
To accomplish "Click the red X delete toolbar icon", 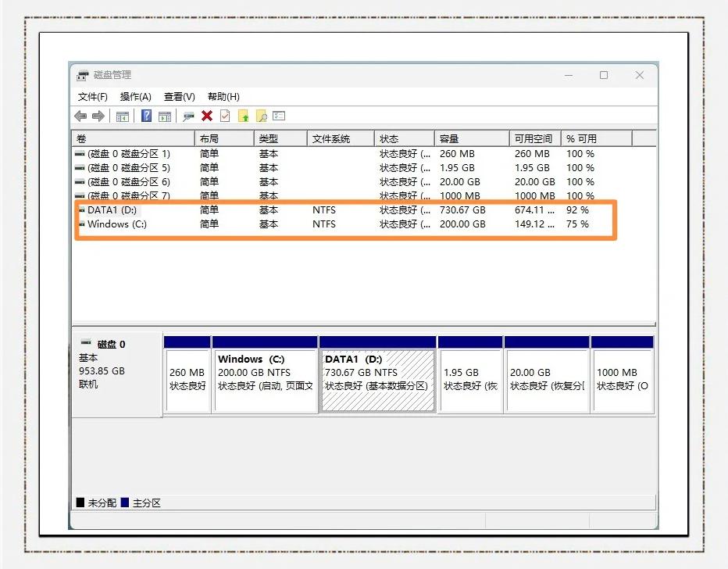I will click(207, 116).
